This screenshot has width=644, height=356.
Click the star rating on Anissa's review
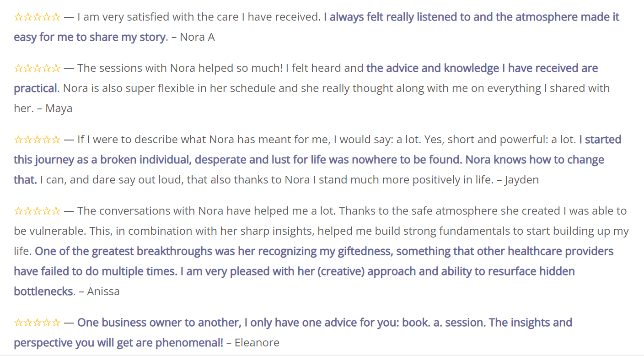37,211
